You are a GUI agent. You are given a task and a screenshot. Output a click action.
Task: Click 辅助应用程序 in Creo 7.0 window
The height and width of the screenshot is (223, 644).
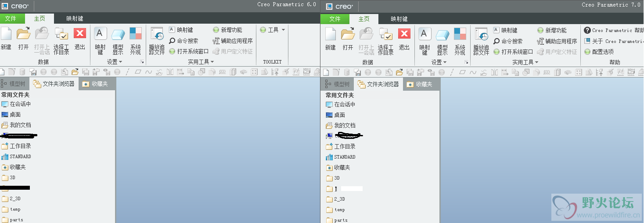tap(557, 41)
